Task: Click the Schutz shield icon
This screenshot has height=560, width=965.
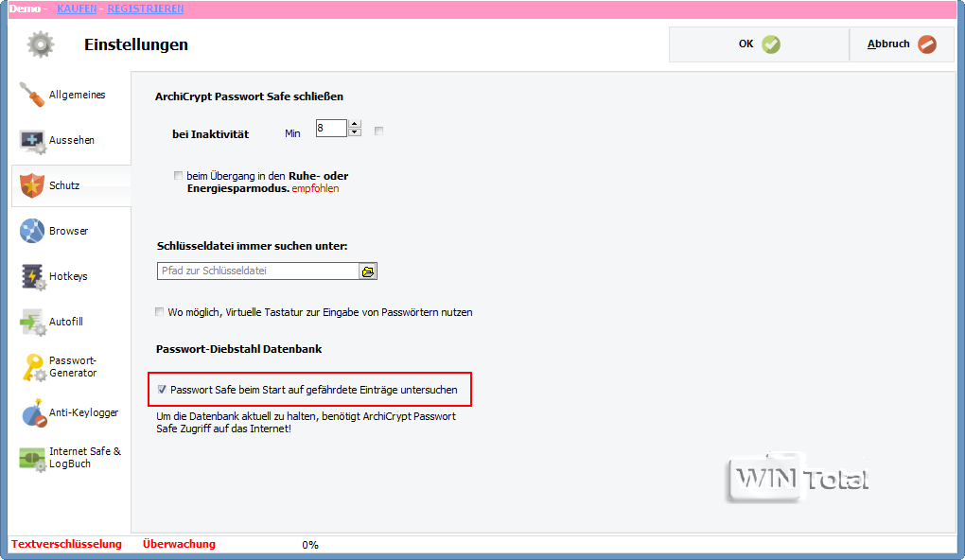Action: point(31,185)
